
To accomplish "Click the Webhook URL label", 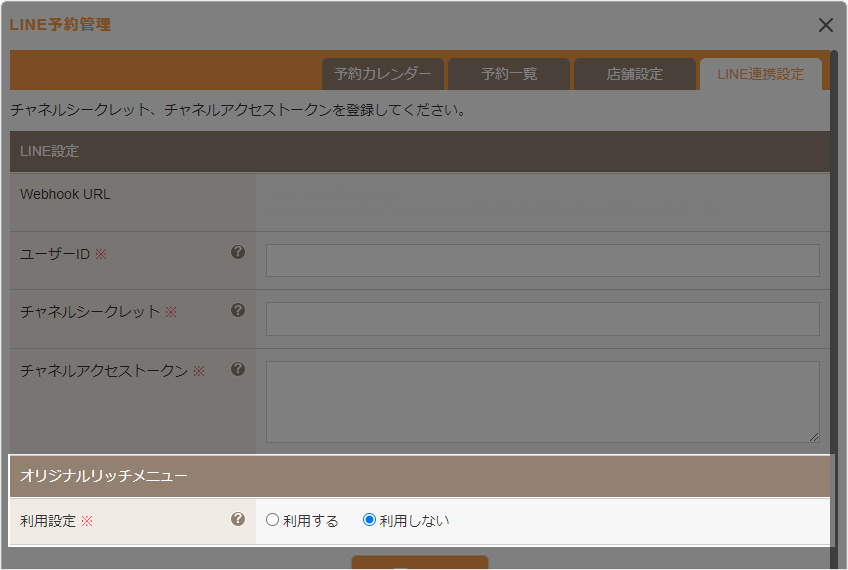I will coord(65,194).
